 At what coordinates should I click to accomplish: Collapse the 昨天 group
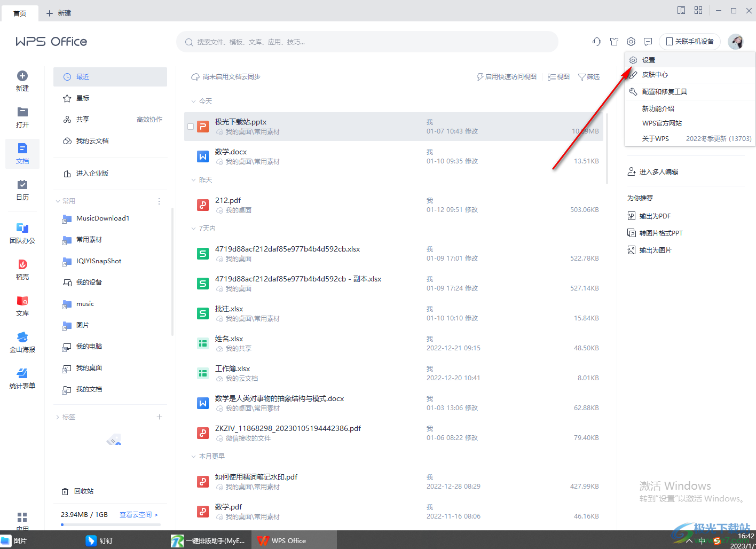pyautogui.click(x=193, y=180)
